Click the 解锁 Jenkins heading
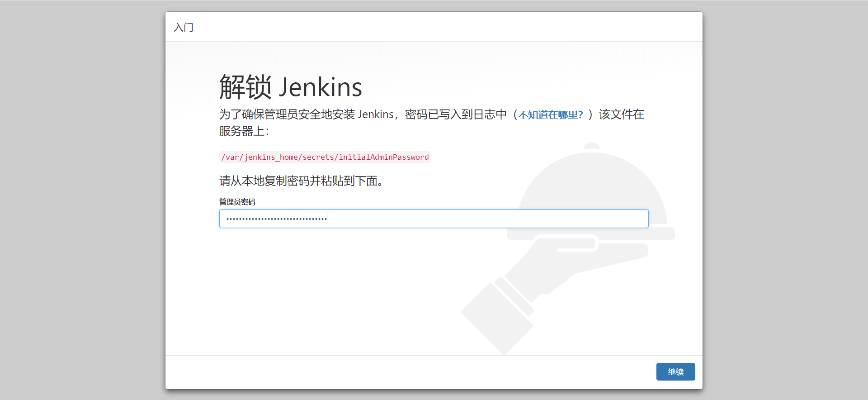This screenshot has width=868, height=400. [x=291, y=87]
